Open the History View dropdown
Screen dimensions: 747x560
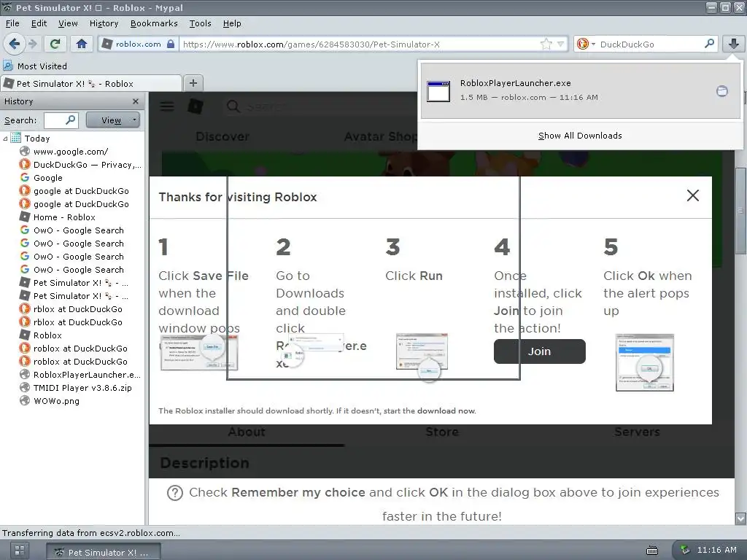click(113, 120)
